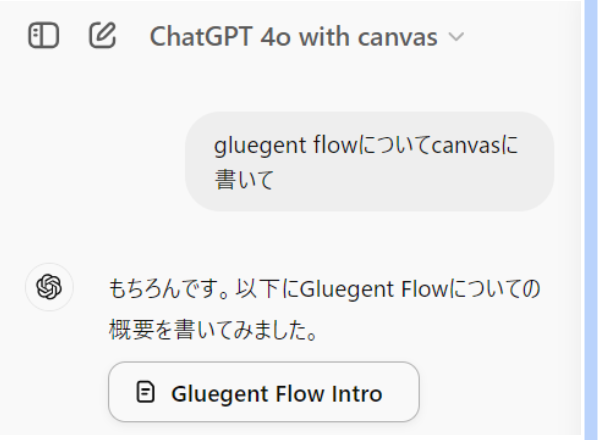Click the reply line starting with もちろんです

coord(324,289)
